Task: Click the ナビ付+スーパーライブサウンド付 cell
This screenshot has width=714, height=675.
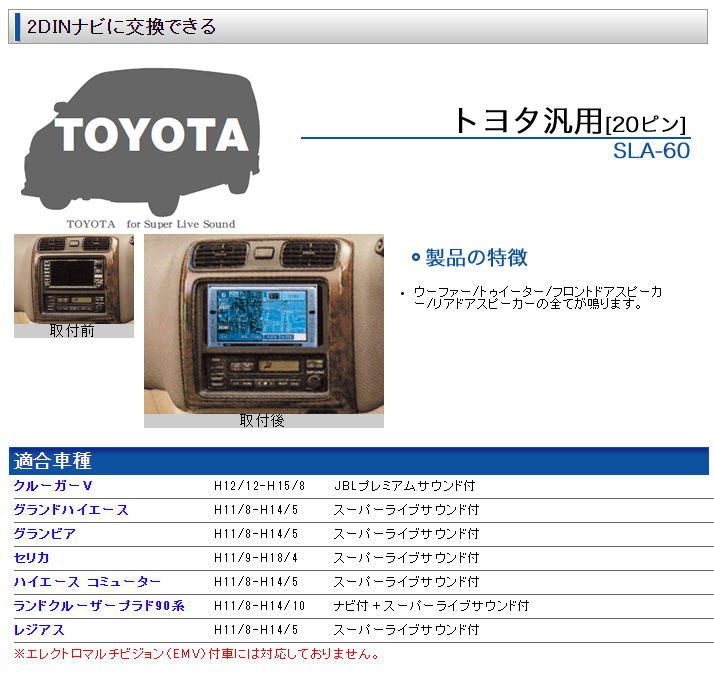Action: click(x=431, y=606)
